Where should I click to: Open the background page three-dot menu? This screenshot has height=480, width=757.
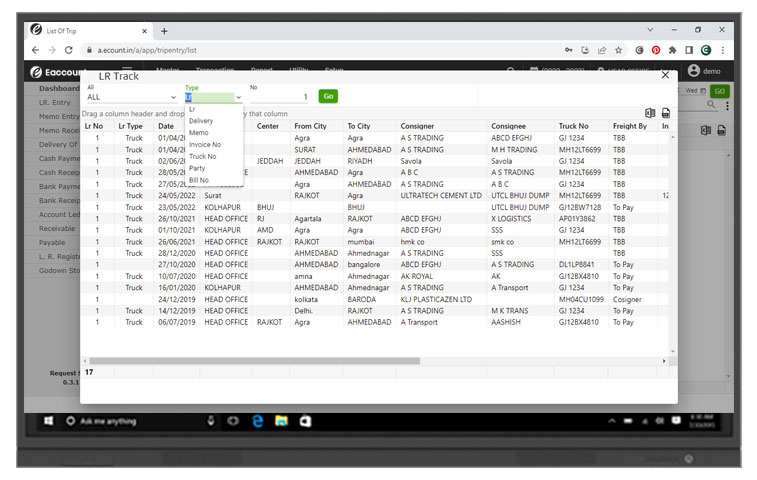tap(727, 105)
